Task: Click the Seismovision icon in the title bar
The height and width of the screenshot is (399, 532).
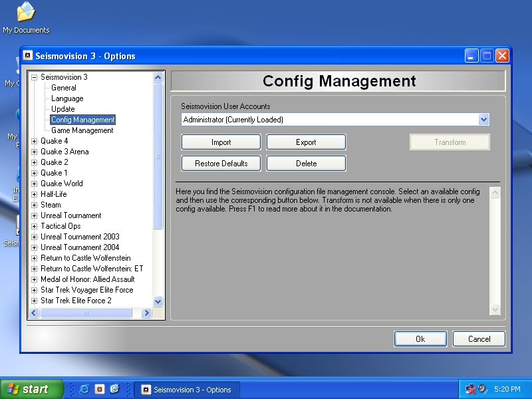Action: coord(28,56)
